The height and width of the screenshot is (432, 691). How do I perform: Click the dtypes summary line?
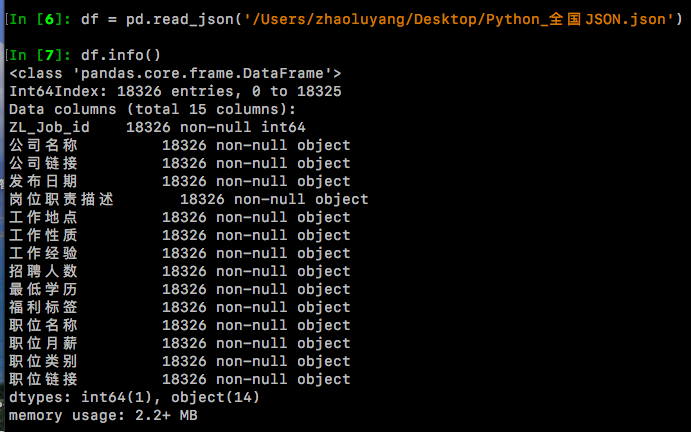[134, 398]
